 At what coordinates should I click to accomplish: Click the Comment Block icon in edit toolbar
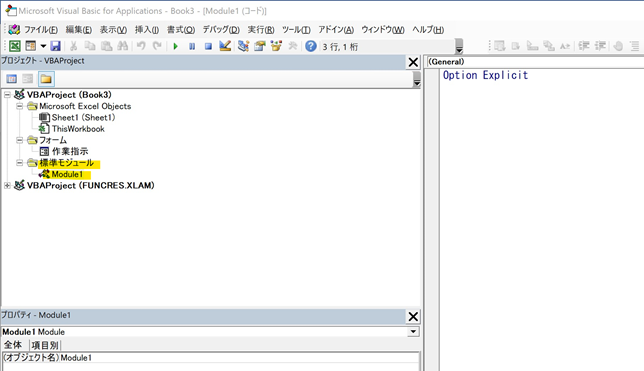tap(635, 46)
